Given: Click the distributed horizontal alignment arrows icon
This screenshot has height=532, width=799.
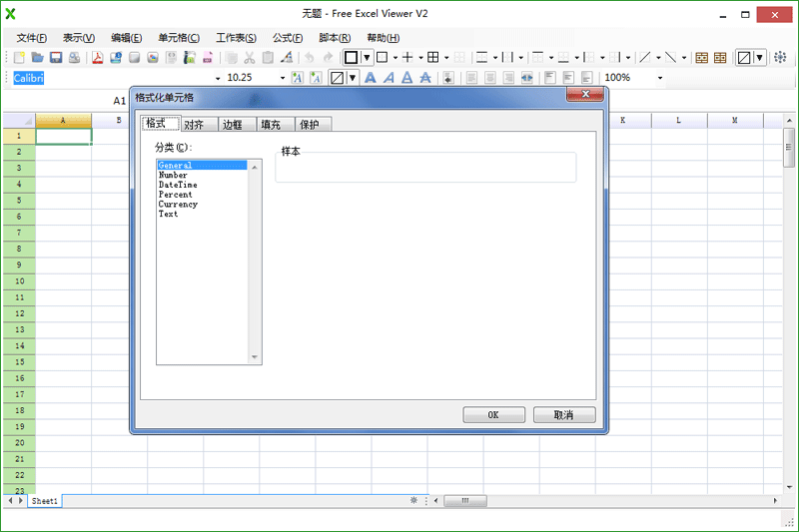Looking at the screenshot, I should [527, 78].
